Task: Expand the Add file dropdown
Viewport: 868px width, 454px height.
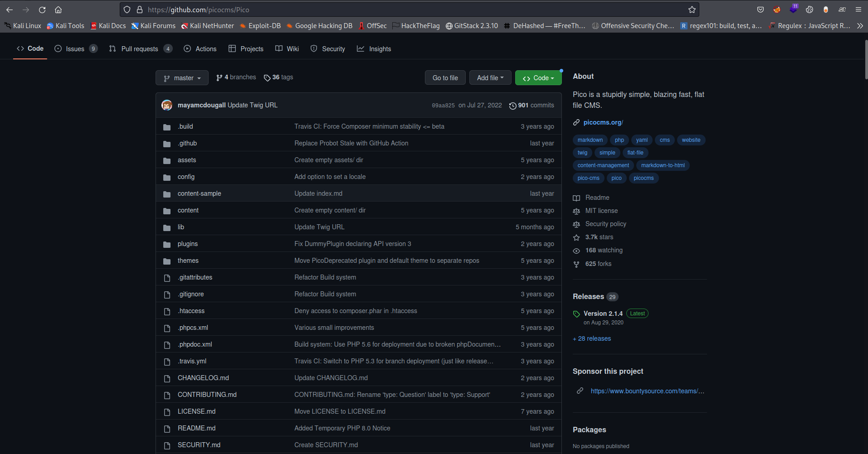Action: (x=490, y=78)
